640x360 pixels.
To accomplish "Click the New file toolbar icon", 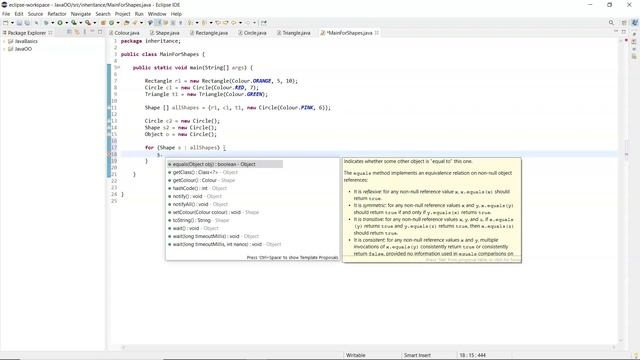I will point(6,23).
